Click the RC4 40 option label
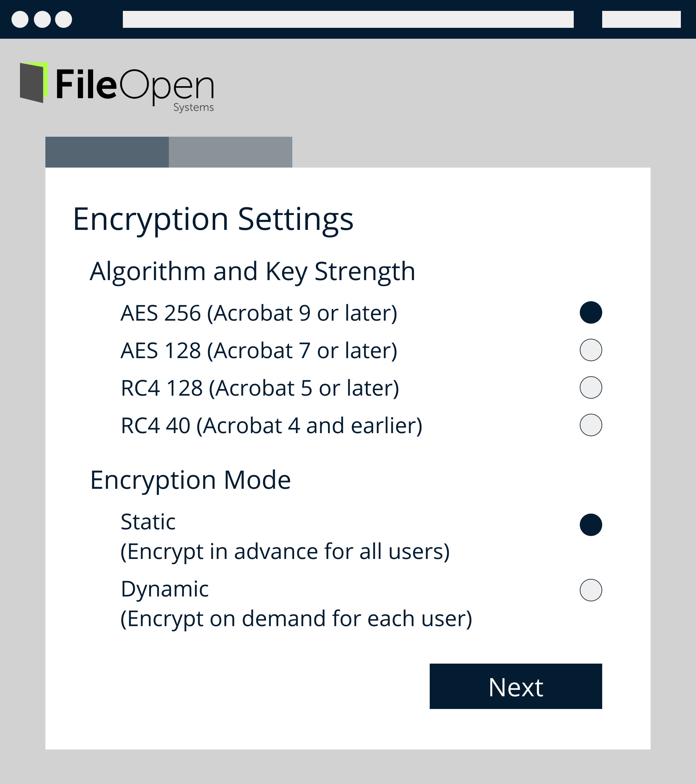Viewport: 696px width, 784px height. [271, 426]
